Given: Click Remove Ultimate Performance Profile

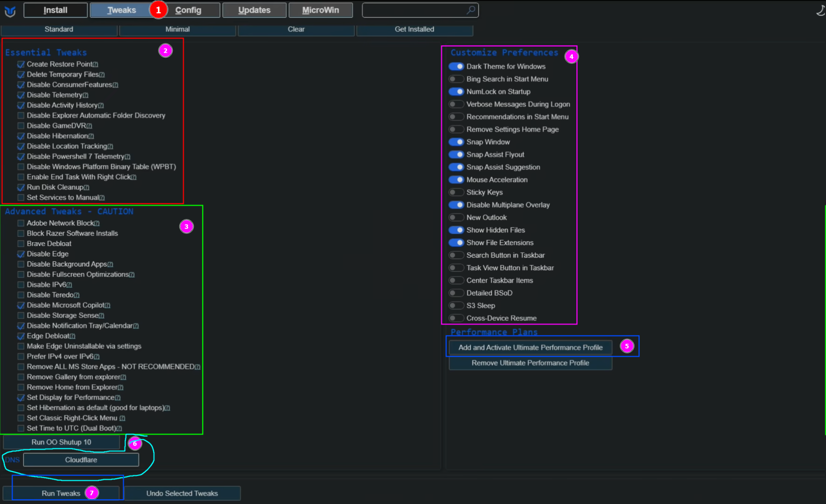Looking at the screenshot, I should click(531, 363).
